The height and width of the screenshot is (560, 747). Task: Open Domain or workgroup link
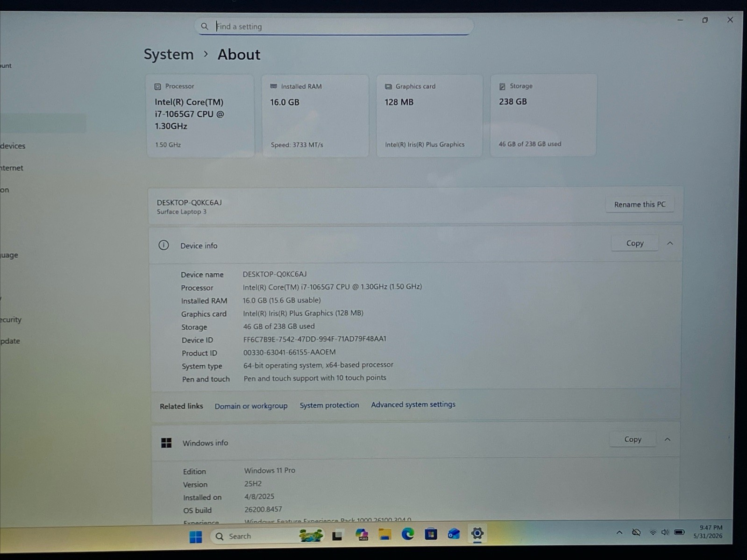tap(251, 406)
